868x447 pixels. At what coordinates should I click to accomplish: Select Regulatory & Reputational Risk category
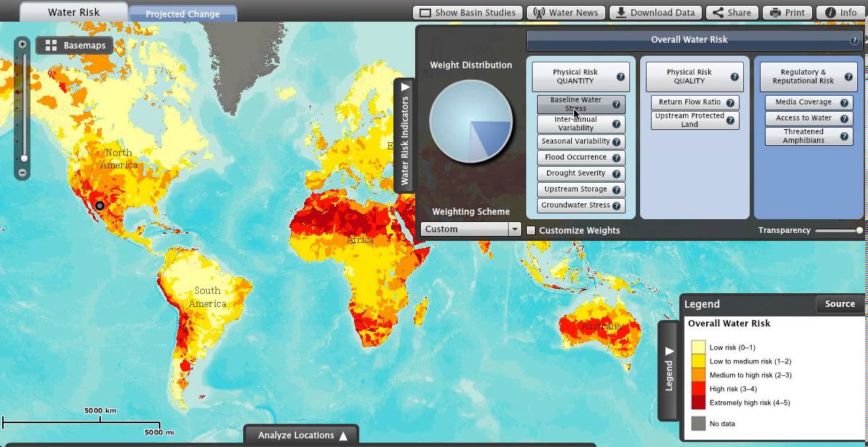pos(808,77)
